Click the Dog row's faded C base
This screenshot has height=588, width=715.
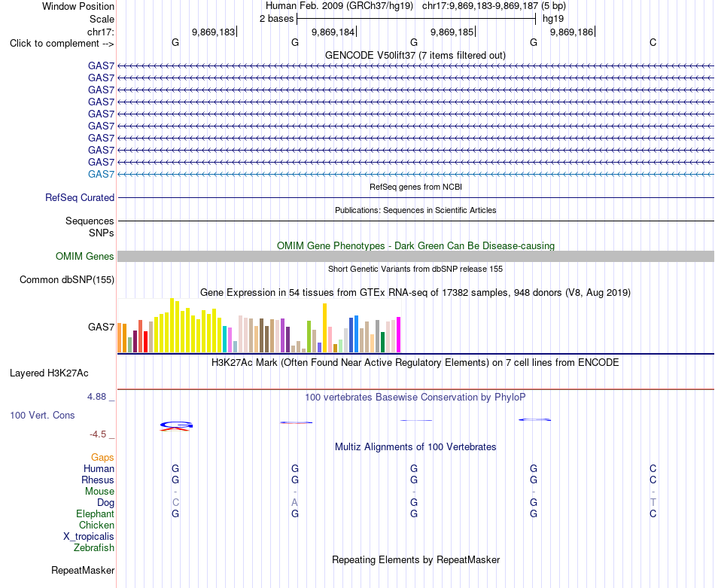175,502
